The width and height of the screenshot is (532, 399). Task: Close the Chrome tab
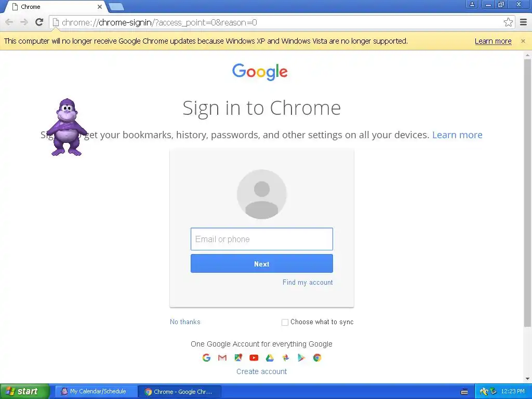point(99,7)
